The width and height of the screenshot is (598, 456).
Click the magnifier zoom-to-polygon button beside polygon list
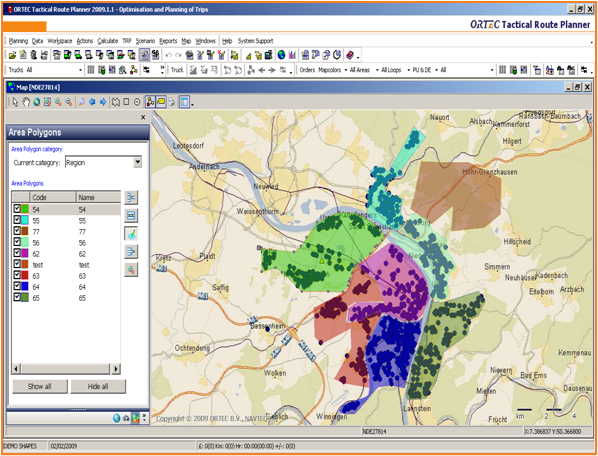point(131,270)
